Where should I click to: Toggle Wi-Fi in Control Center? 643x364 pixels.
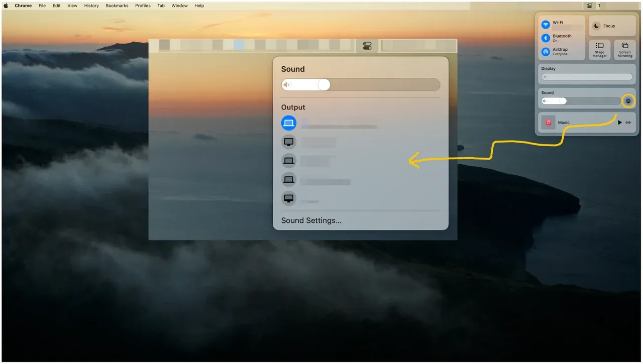tap(546, 25)
